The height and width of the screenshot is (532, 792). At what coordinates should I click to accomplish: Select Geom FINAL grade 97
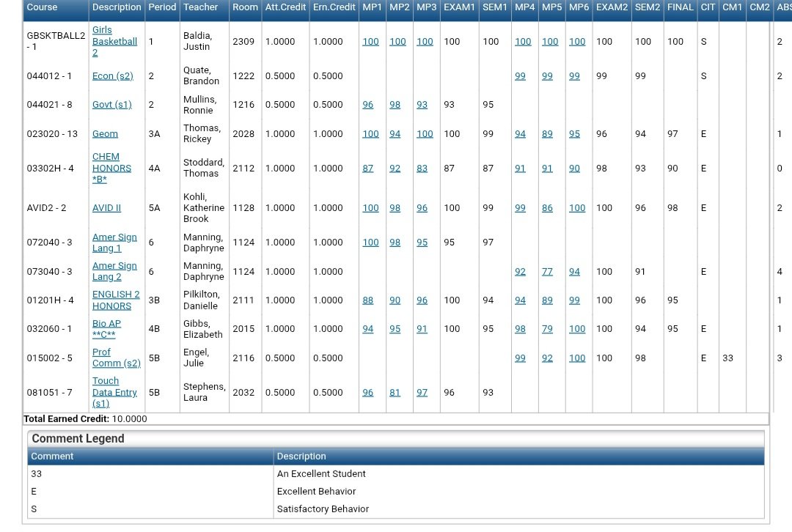click(672, 134)
